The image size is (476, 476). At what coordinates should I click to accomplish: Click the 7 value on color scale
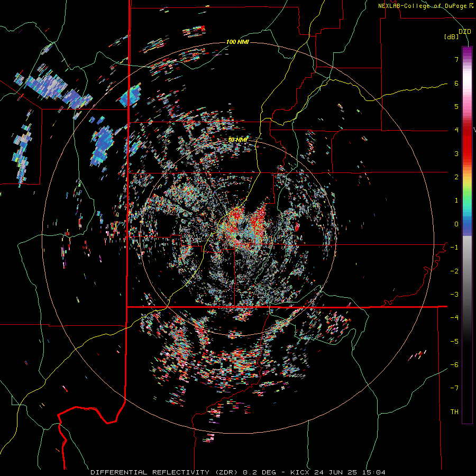click(456, 59)
